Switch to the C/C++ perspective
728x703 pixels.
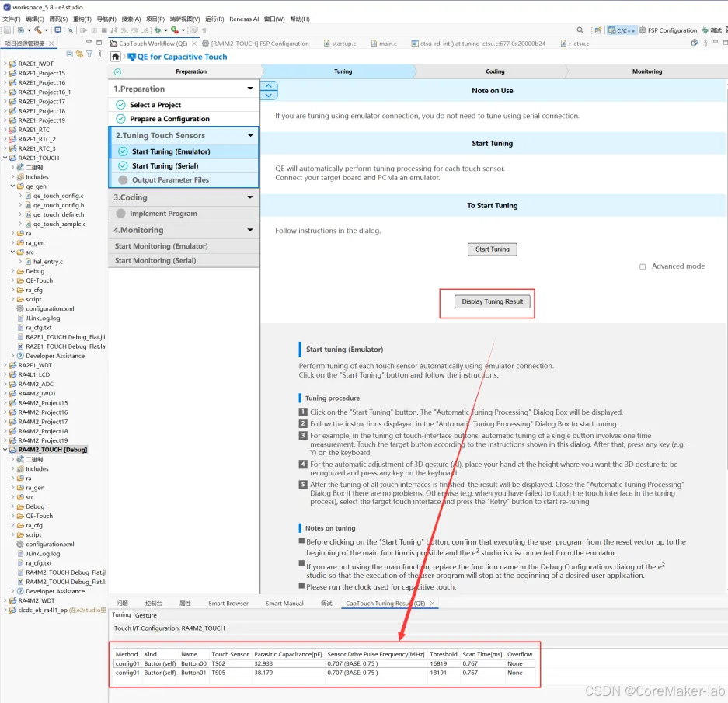pos(622,30)
